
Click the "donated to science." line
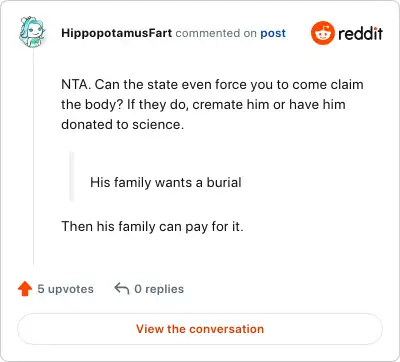[122, 125]
